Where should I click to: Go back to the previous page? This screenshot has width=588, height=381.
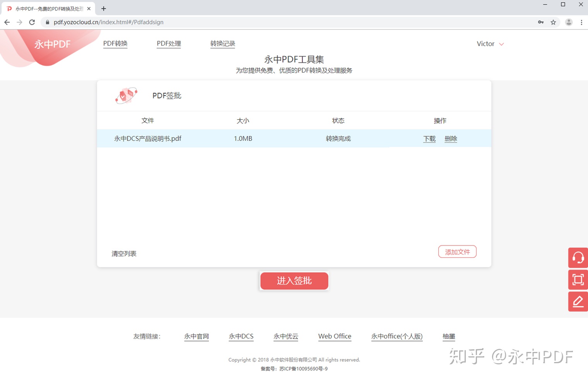click(7, 22)
